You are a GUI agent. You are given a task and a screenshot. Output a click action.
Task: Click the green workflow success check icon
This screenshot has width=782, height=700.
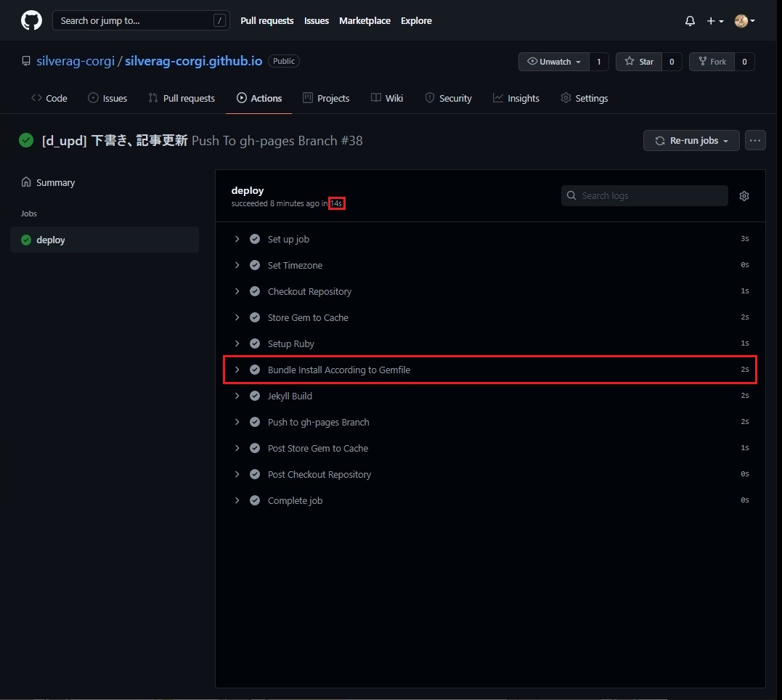(x=26, y=141)
